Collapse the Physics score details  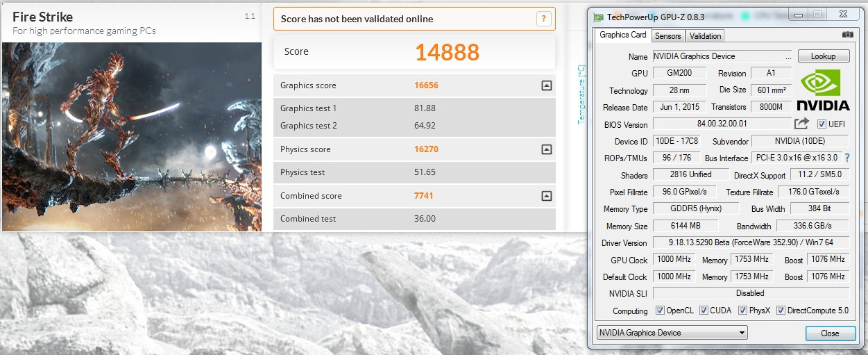click(546, 149)
